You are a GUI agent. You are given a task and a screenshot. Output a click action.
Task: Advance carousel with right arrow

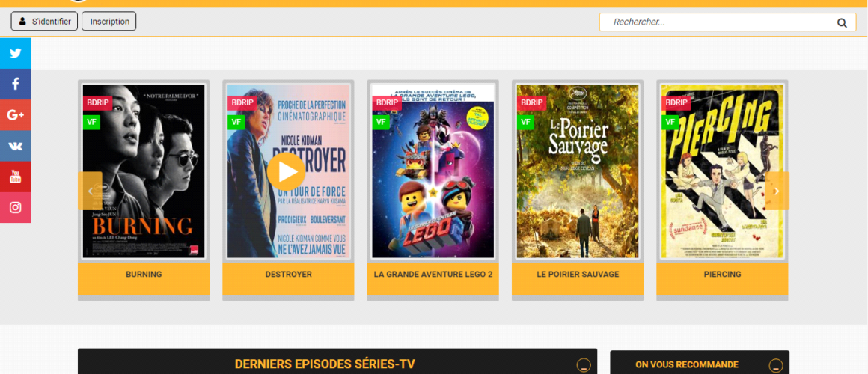777,191
